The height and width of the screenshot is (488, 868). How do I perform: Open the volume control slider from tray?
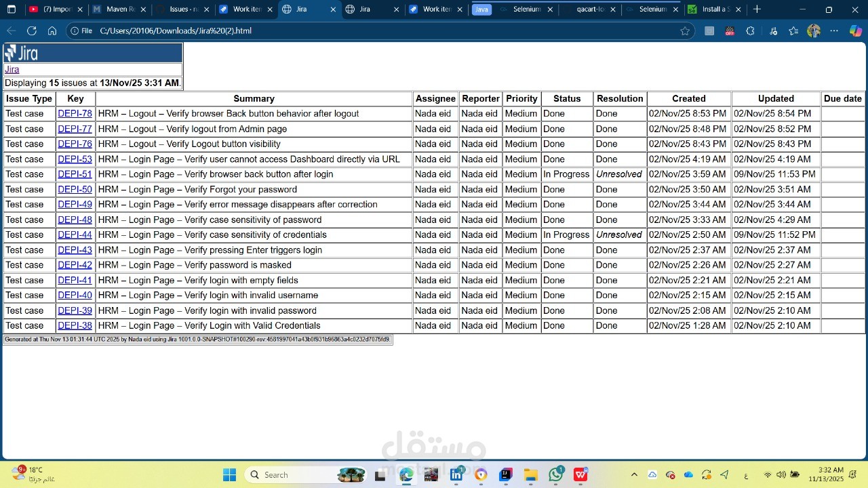(x=780, y=475)
